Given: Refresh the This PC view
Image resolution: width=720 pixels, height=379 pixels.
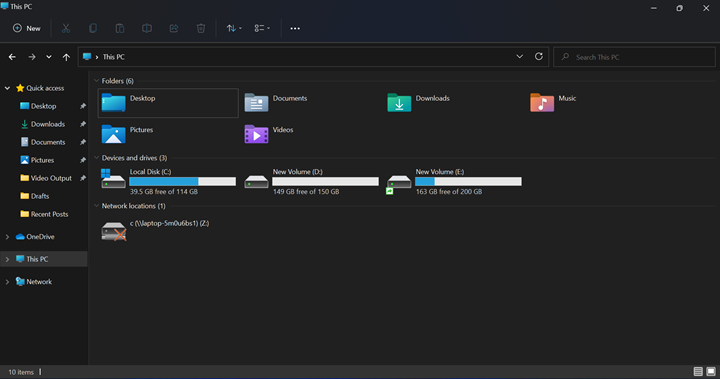Looking at the screenshot, I should click(539, 57).
